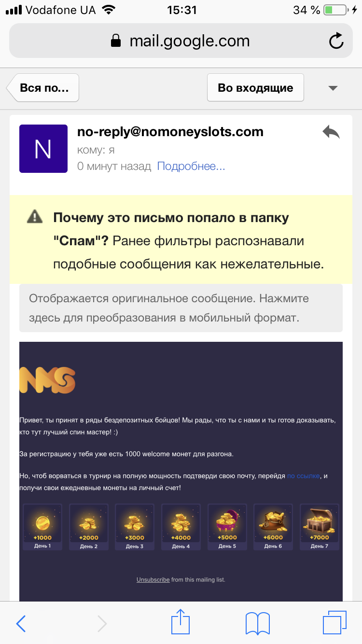
Task: Click the Unsubscribe link
Action: [x=153, y=579]
